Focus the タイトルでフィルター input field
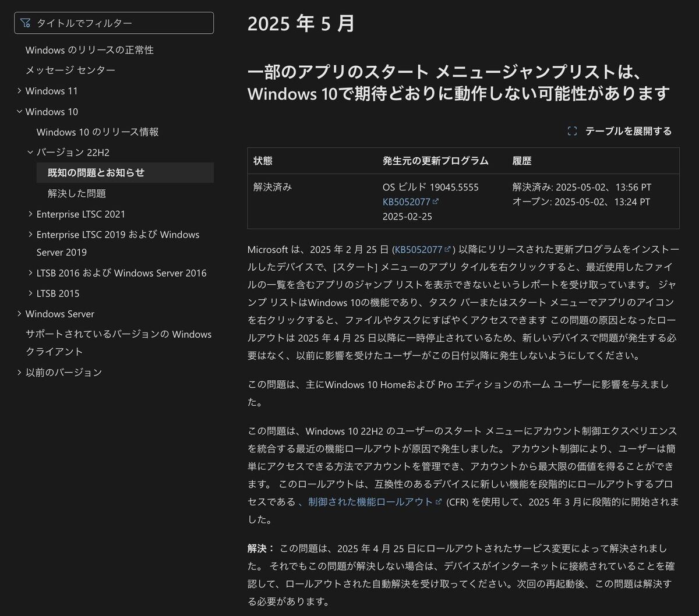The image size is (699, 616). [114, 23]
